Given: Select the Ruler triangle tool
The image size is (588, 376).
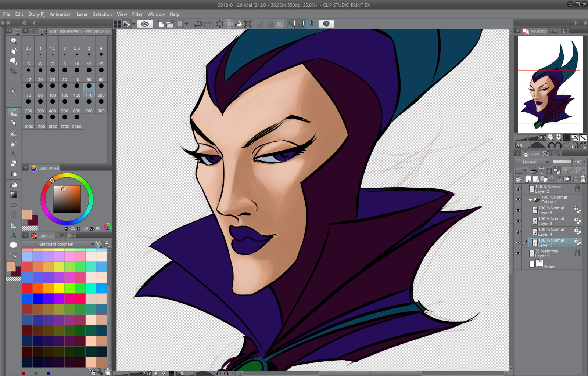Looking at the screenshot, I should (x=14, y=225).
